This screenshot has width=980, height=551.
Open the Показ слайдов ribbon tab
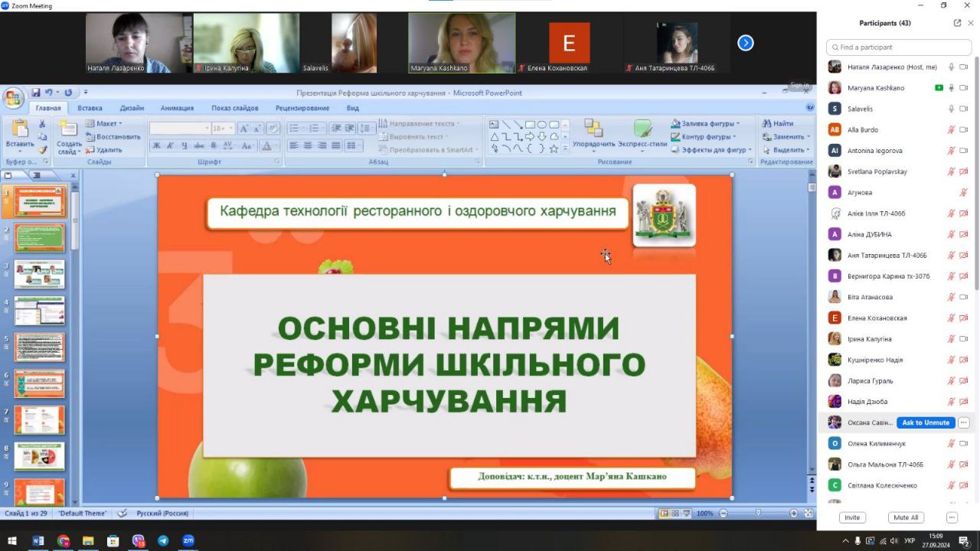(x=234, y=108)
